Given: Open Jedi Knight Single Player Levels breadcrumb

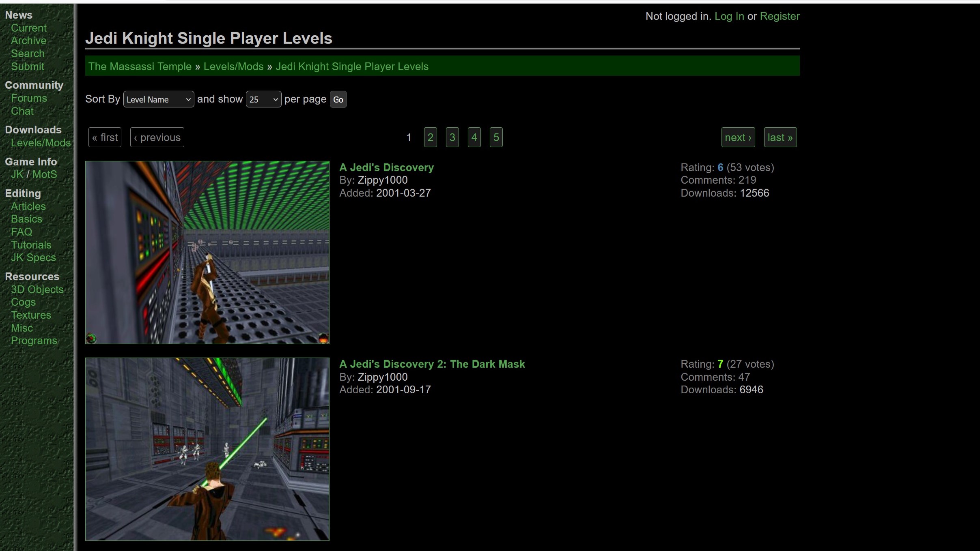Looking at the screenshot, I should coord(352,66).
